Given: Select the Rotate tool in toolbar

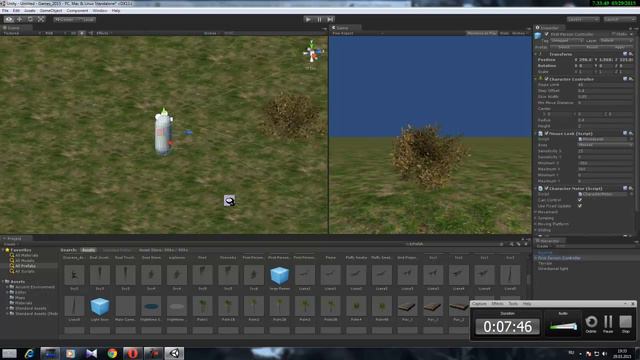Looking at the screenshot, I should pos(30,19).
